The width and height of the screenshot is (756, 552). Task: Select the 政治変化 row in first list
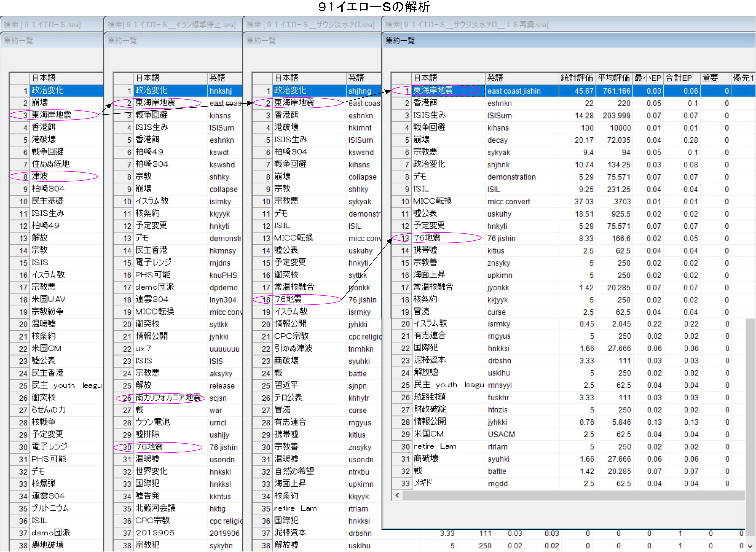tap(48, 91)
